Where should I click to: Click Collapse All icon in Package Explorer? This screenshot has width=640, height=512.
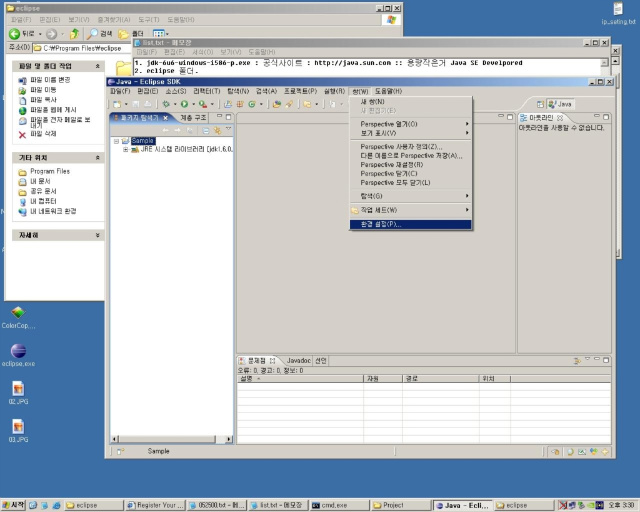[206, 130]
